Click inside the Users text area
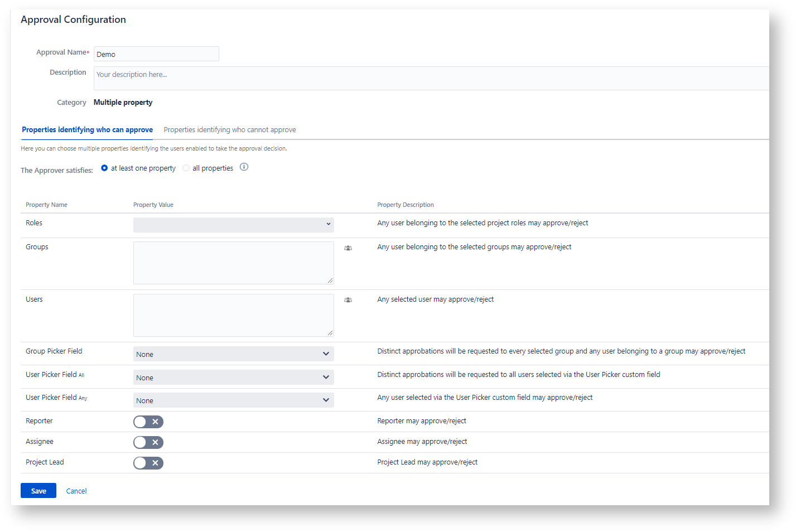This screenshot has width=796, height=532. (x=233, y=315)
